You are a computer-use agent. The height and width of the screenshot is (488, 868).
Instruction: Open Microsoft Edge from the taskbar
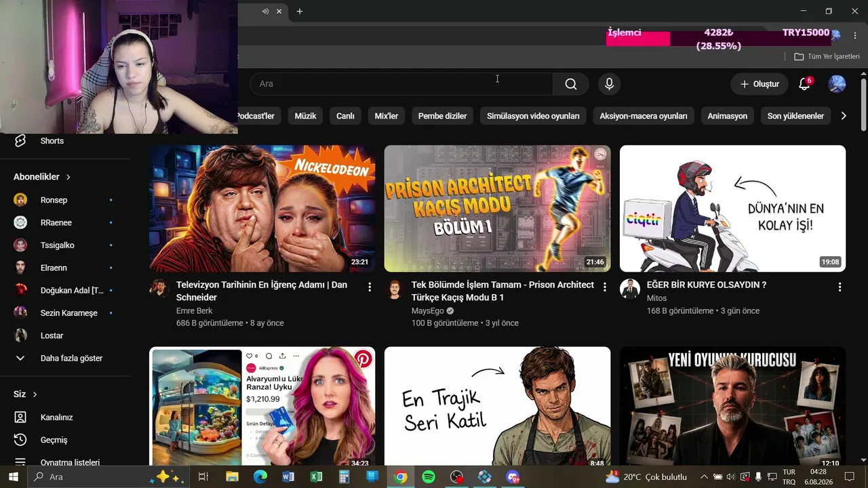pyautogui.click(x=260, y=477)
